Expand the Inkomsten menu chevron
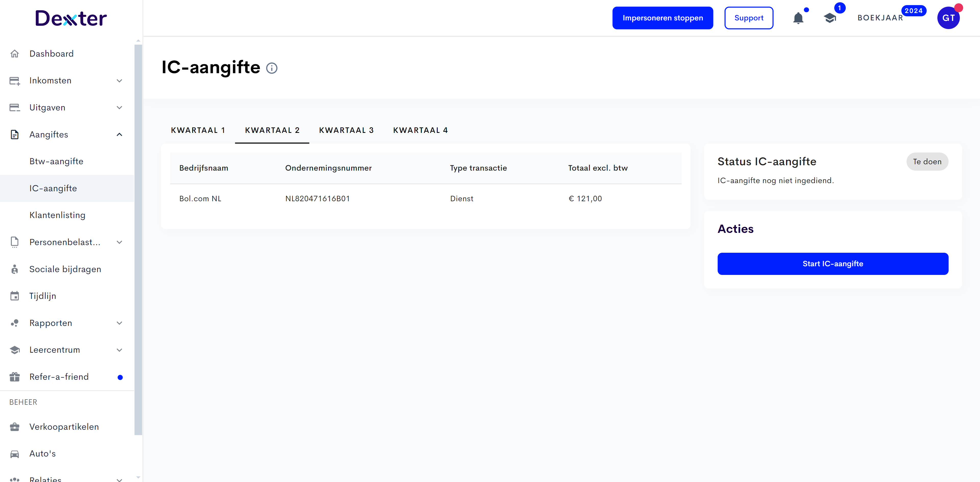This screenshot has width=980, height=482. point(119,81)
